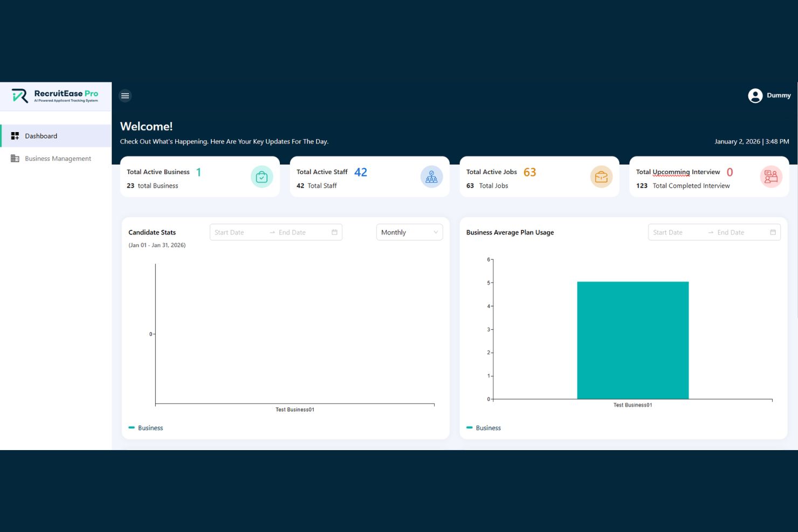Click Start Date field in Candidate Stats
798x532 pixels.
237,232
